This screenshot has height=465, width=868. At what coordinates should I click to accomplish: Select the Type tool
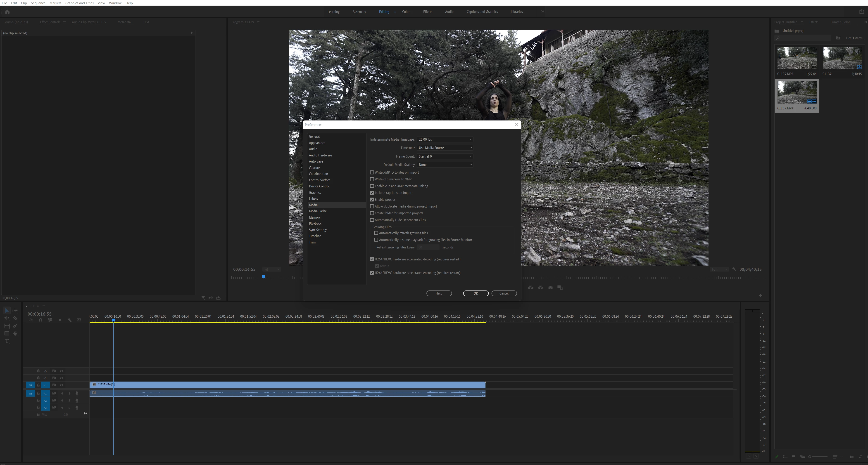pos(7,341)
